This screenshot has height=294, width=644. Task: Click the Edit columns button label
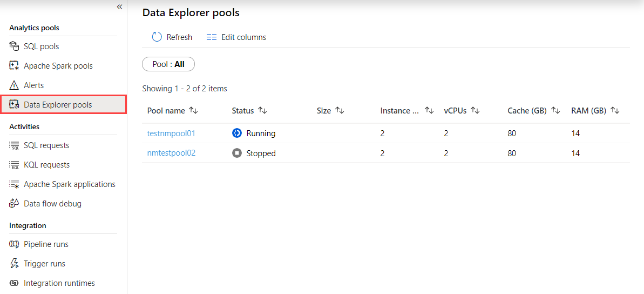244,37
